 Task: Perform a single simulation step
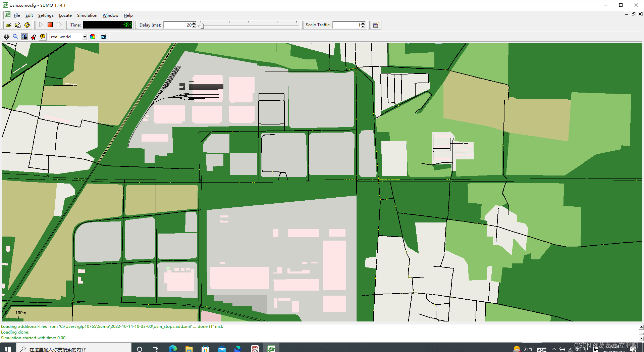(59, 25)
